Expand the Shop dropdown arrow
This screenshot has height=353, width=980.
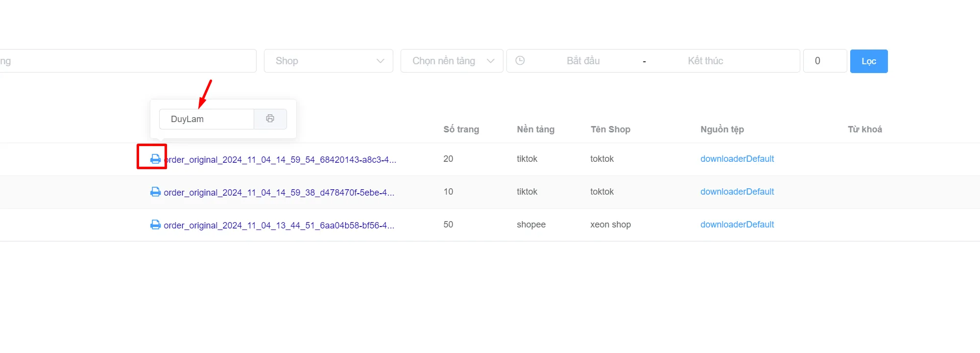(381, 61)
